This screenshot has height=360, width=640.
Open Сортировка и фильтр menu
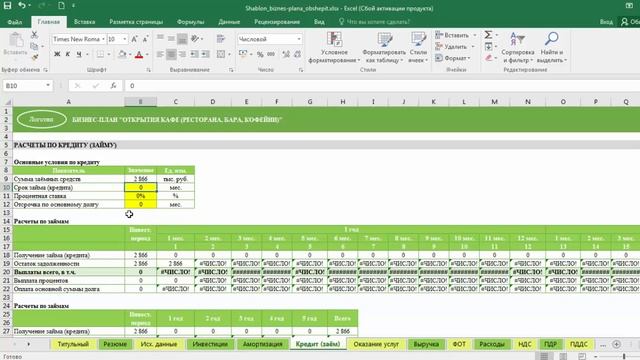click(518, 47)
